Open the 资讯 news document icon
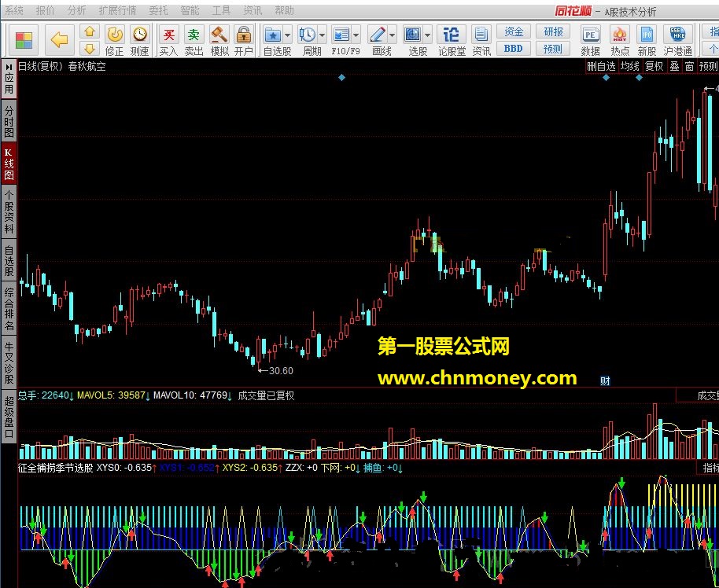Viewport: 719px width, 588px height. pyautogui.click(x=481, y=40)
